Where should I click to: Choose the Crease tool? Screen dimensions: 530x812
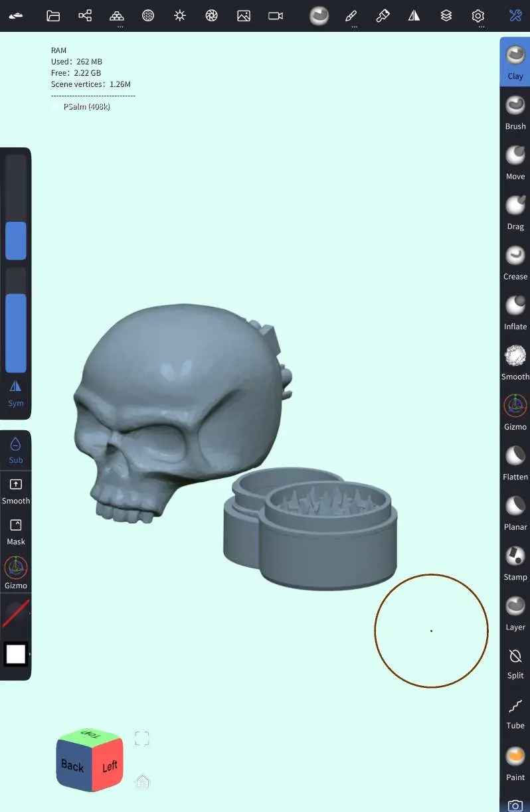click(515, 262)
